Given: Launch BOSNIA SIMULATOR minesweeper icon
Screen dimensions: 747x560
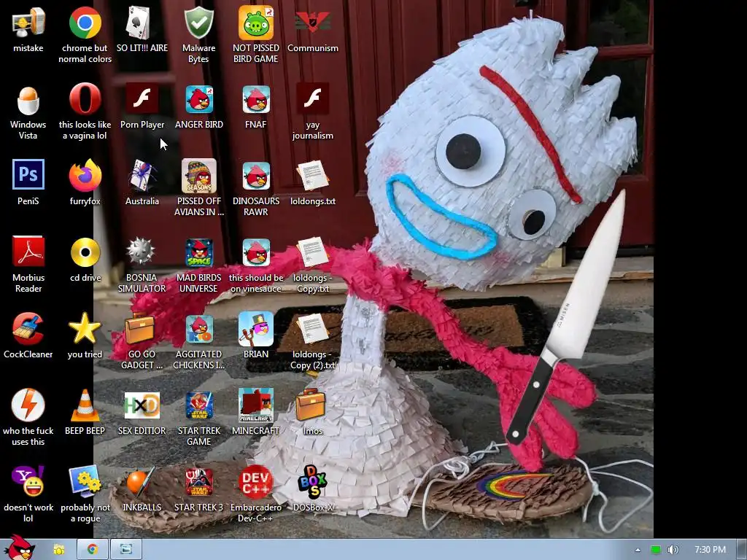Looking at the screenshot, I should pyautogui.click(x=141, y=252).
